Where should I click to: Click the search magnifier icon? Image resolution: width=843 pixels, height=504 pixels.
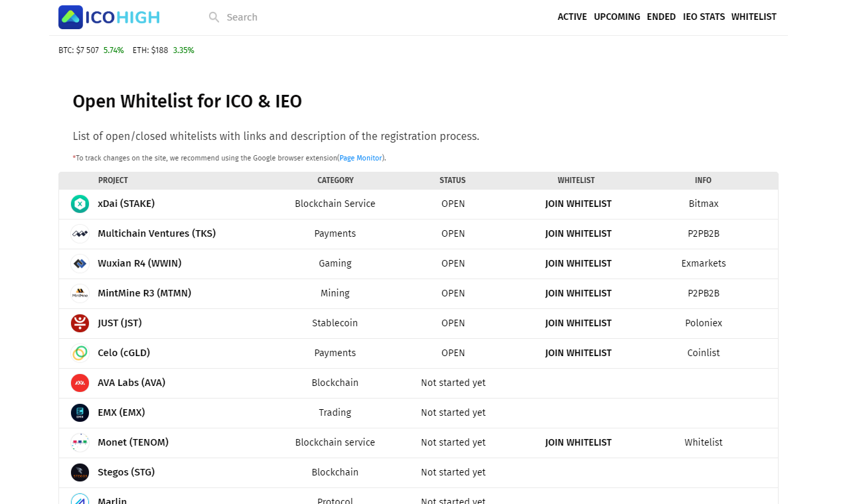[214, 17]
